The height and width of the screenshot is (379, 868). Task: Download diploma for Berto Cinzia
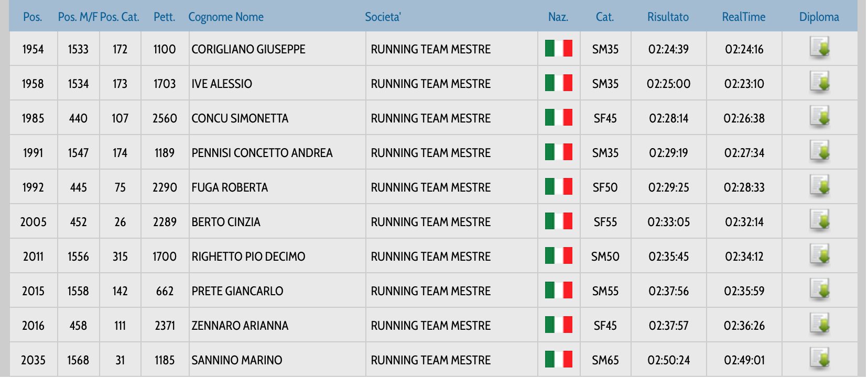819,220
